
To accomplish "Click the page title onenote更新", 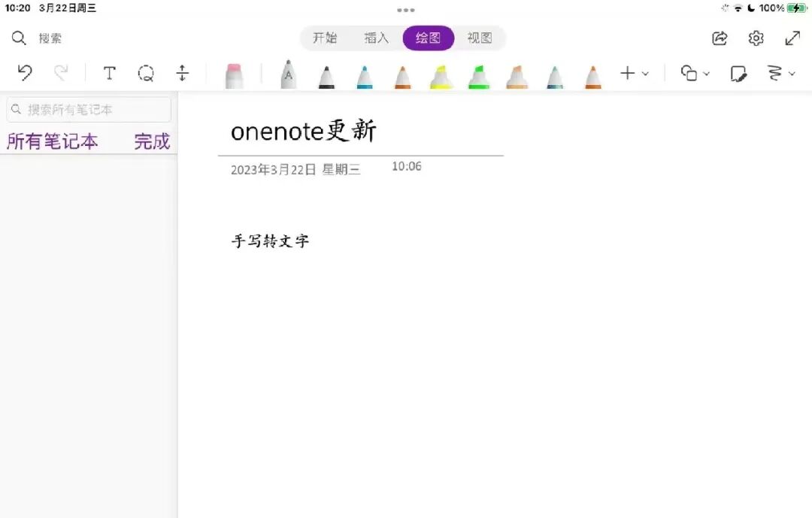I will [x=304, y=131].
